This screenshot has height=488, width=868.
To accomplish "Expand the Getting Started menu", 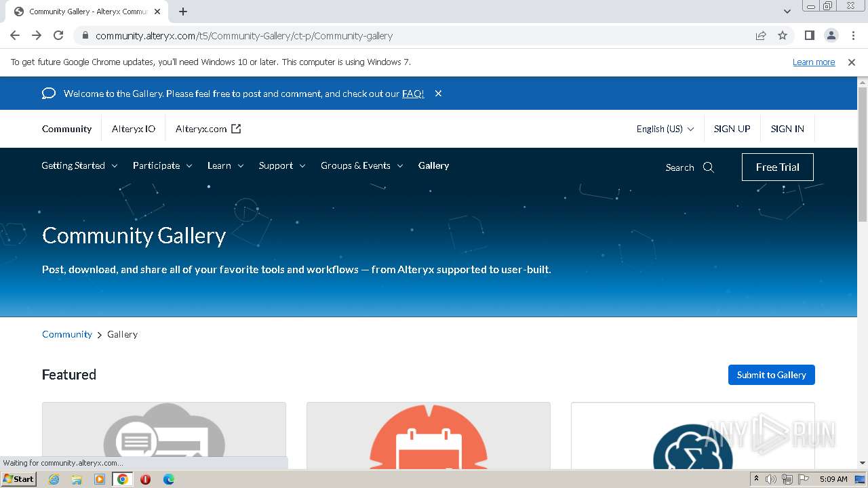I will coord(79,165).
